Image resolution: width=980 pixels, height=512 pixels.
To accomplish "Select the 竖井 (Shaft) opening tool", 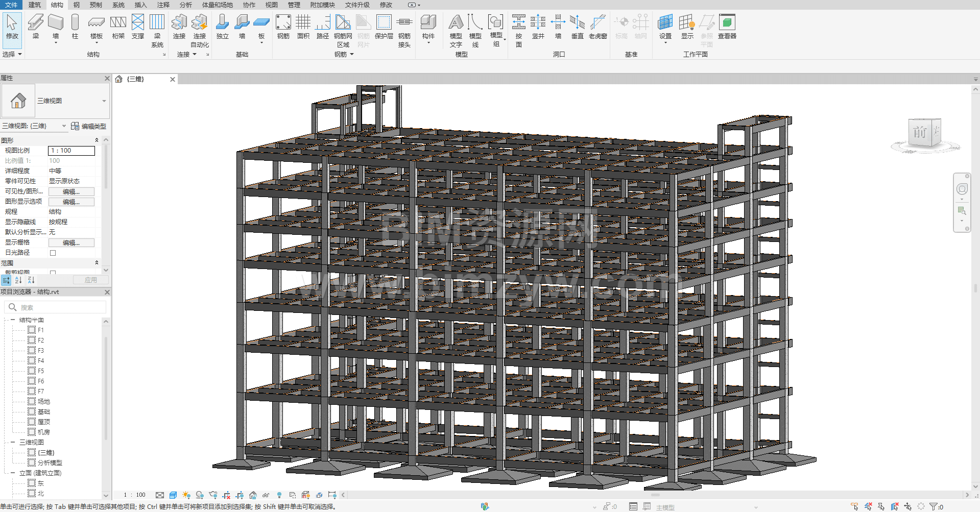I will click(x=538, y=23).
